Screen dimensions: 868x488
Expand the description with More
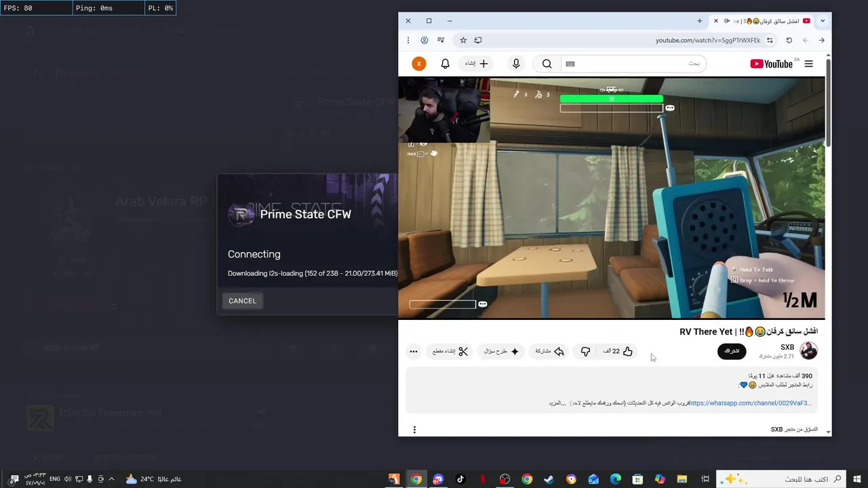pos(557,403)
